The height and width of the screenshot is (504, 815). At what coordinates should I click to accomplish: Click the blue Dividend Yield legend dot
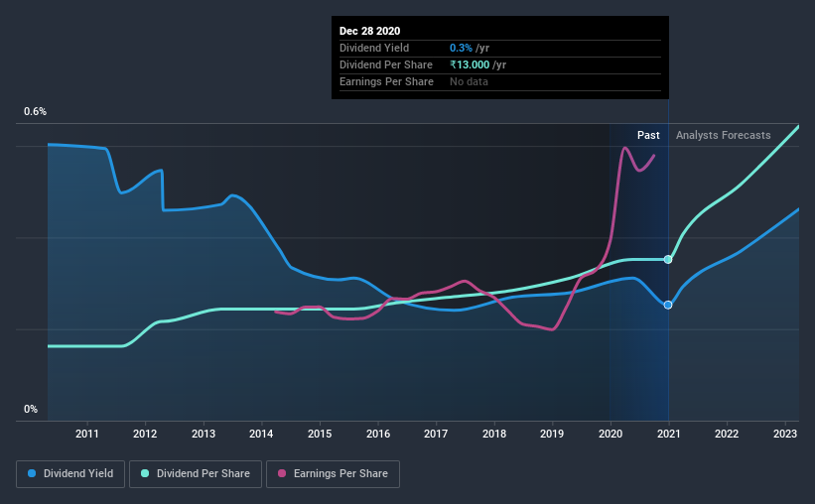point(32,473)
